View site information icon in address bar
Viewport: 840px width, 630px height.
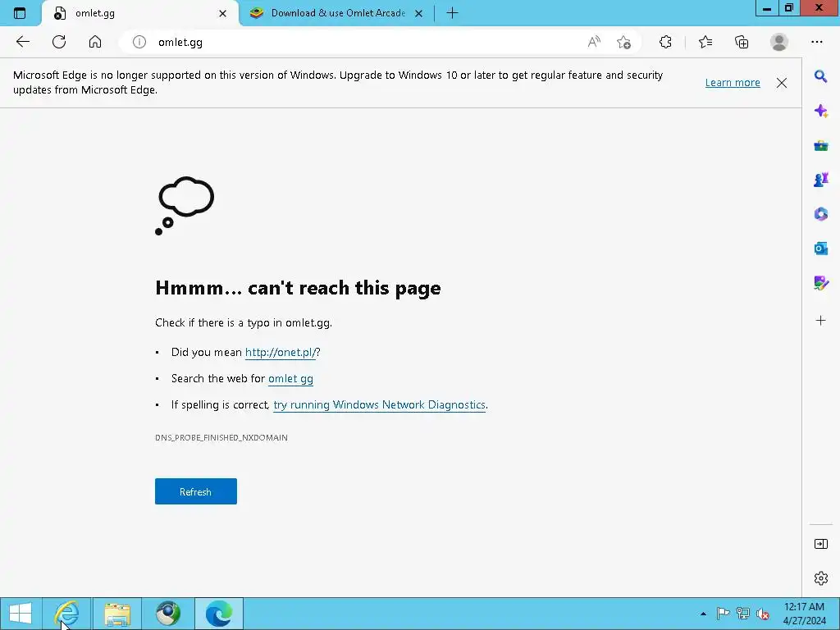click(139, 42)
